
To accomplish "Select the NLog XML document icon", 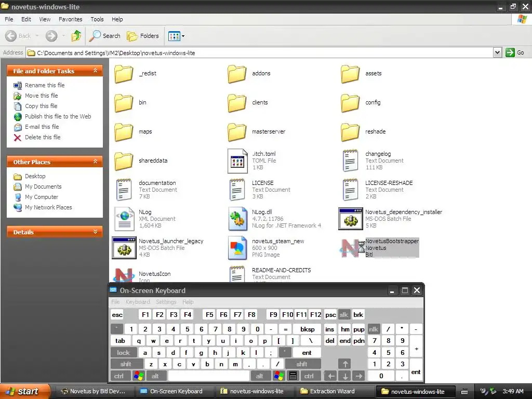I will (x=124, y=219).
